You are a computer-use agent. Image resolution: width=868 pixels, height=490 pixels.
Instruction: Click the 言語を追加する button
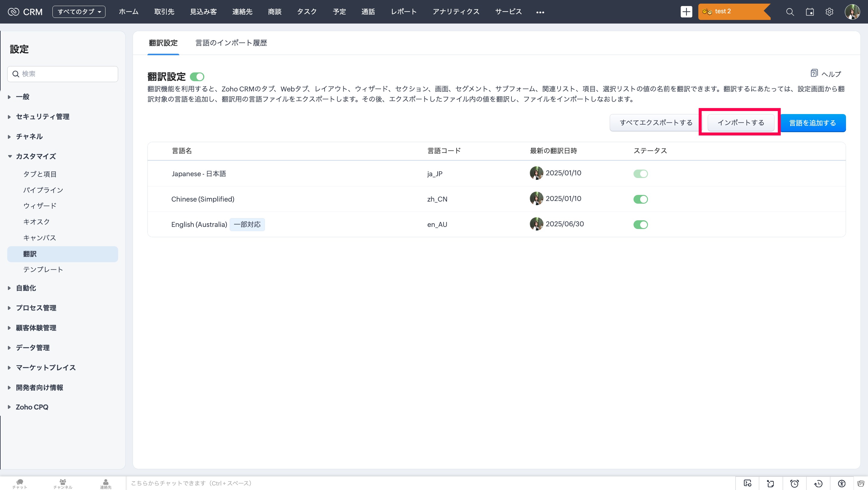point(813,123)
